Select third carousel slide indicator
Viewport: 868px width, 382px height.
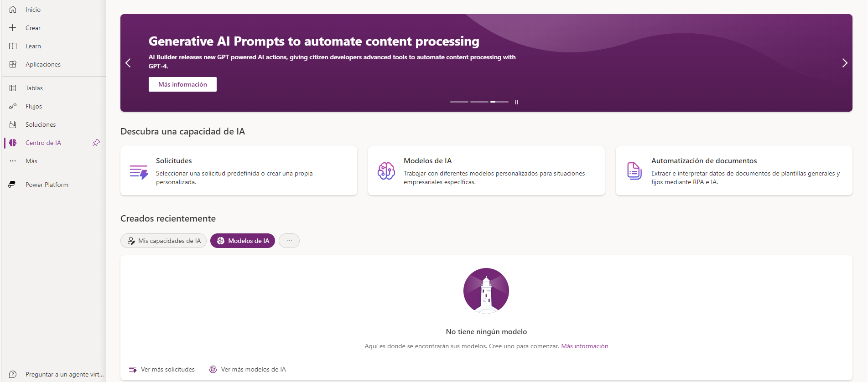[499, 102]
